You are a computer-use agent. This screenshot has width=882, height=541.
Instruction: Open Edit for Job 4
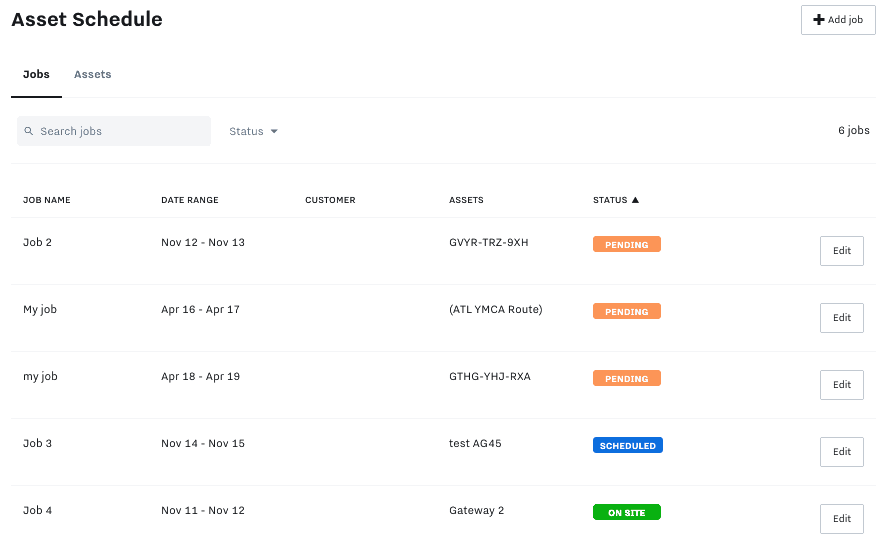point(841,519)
